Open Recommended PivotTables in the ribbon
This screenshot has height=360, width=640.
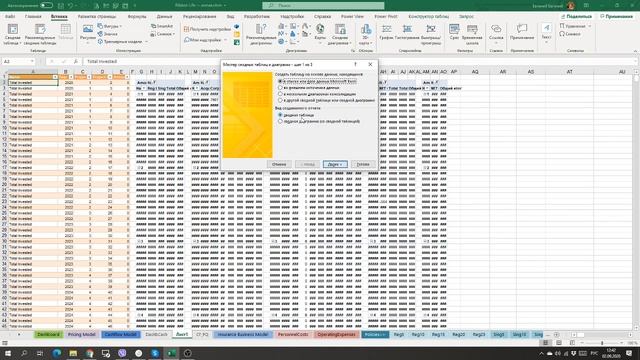[x=40, y=34]
